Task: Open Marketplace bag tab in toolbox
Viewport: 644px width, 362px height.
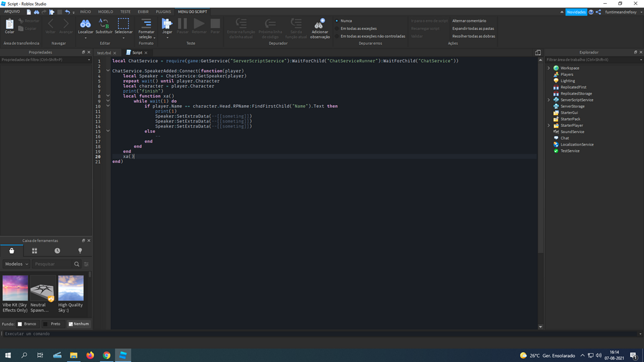Action: pos(11,251)
